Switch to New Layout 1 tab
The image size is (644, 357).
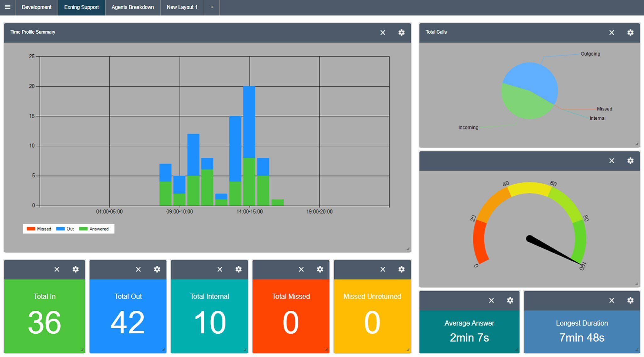[182, 7]
